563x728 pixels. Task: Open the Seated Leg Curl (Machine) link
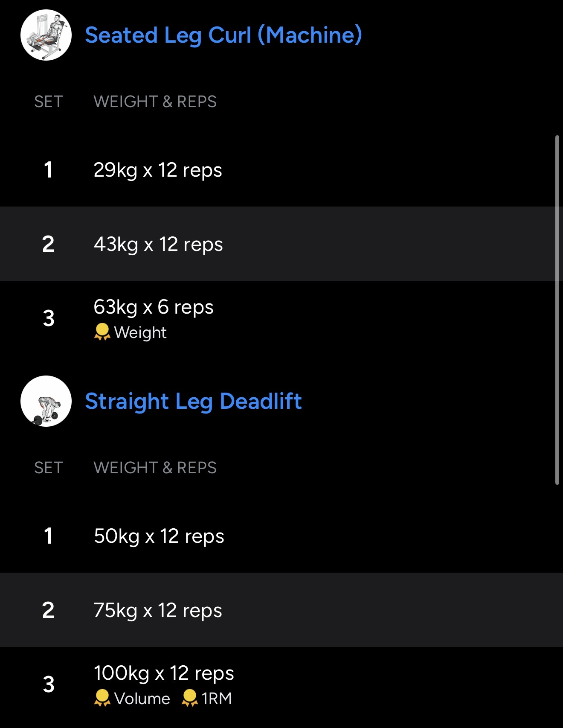223,35
